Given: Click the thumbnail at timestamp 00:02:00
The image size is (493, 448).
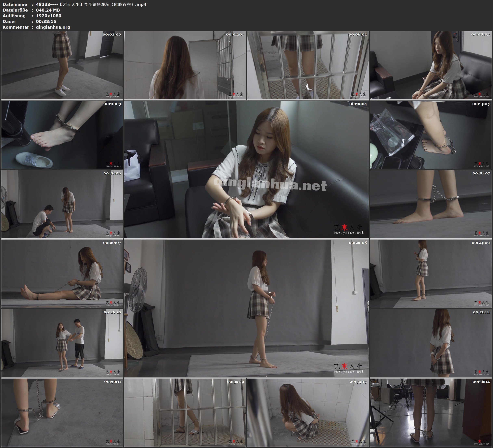Looking at the screenshot, I should click(x=62, y=65).
